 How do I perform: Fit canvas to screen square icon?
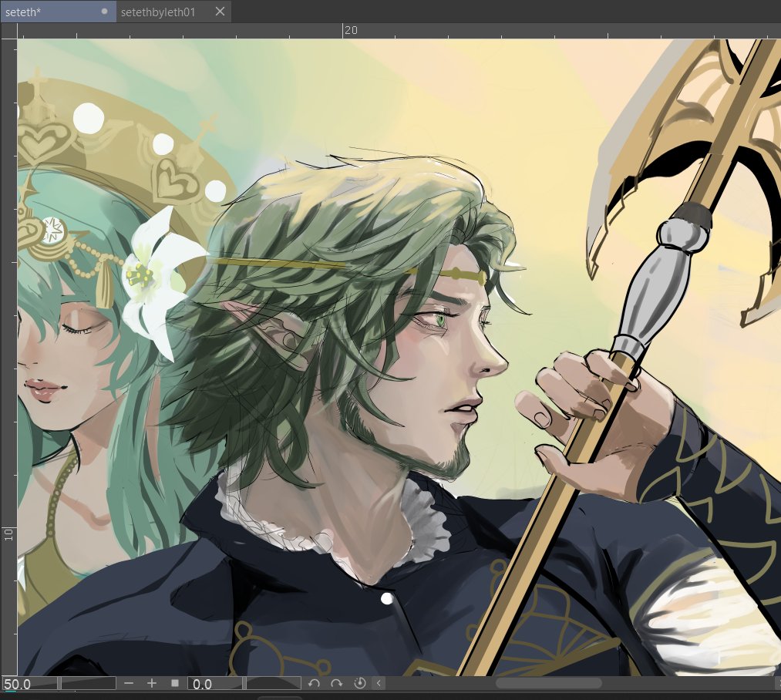coord(175,683)
